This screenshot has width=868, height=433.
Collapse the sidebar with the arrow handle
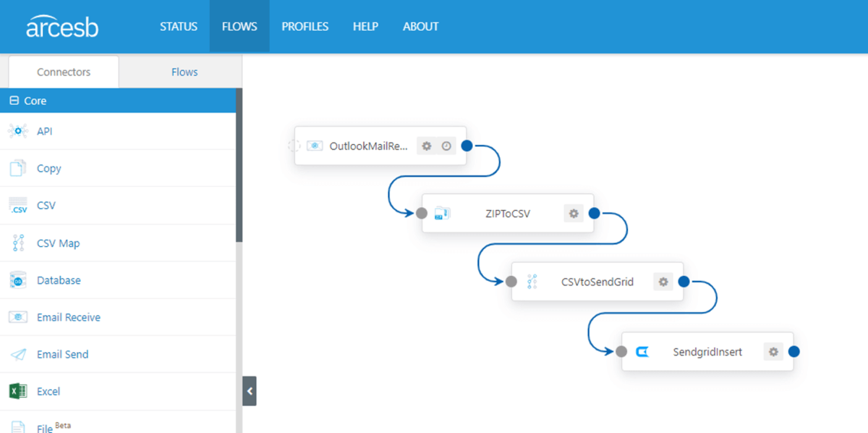250,391
